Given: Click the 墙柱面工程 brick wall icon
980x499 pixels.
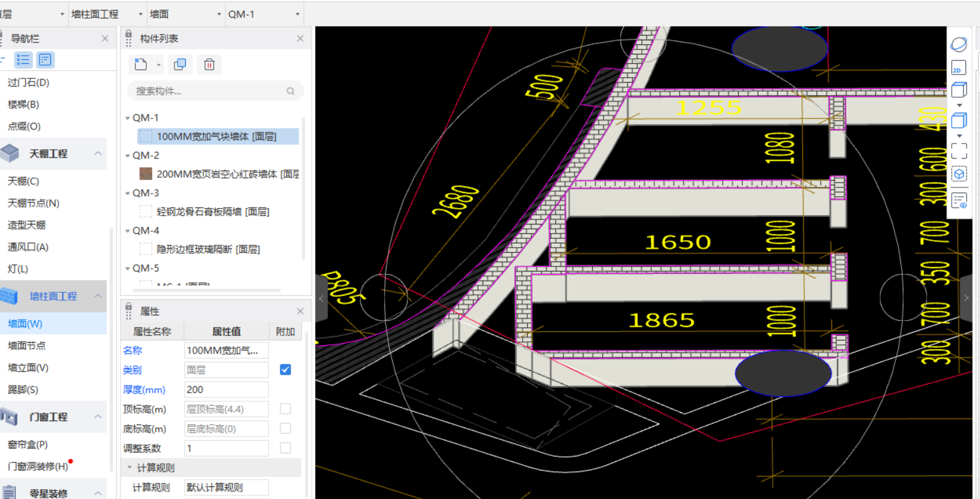Looking at the screenshot, I should click(9, 296).
